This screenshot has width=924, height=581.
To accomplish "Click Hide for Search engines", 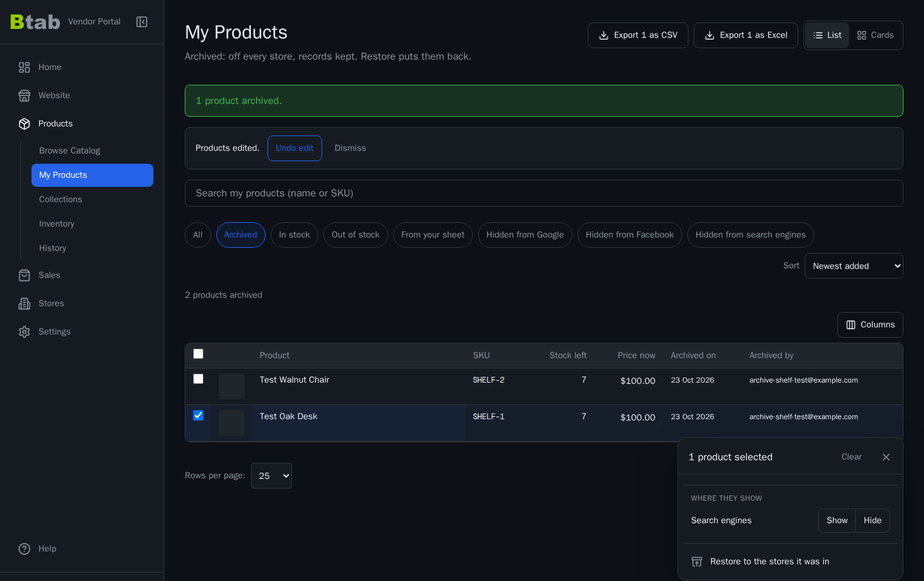I will 873,521.
